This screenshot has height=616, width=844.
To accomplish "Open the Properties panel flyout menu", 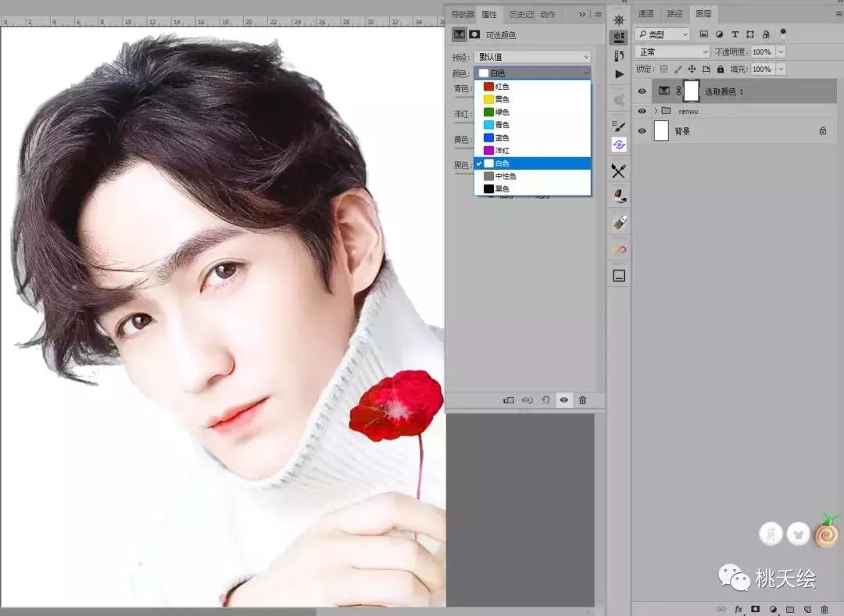I will coord(598,15).
